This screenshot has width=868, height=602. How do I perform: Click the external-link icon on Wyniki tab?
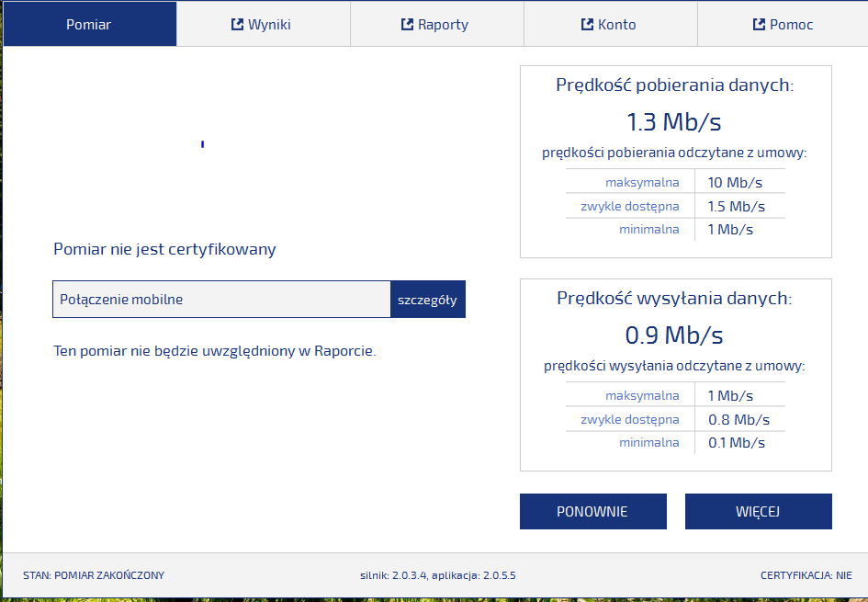click(237, 25)
